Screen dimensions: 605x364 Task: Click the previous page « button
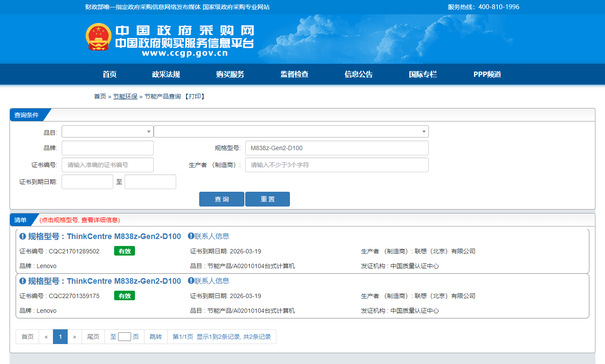[x=46, y=337]
